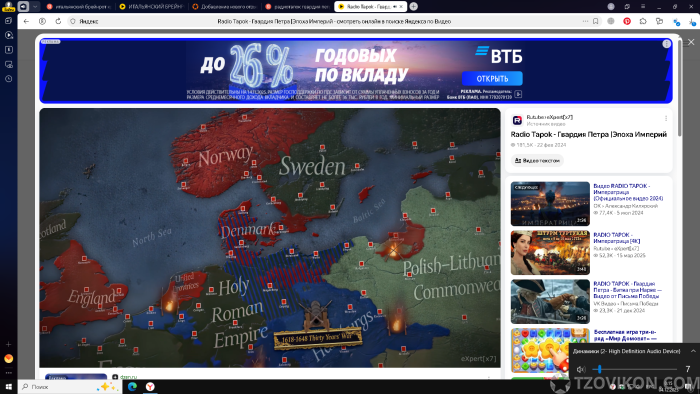Go back using the browser back arrow

pyautogui.click(x=26, y=21)
